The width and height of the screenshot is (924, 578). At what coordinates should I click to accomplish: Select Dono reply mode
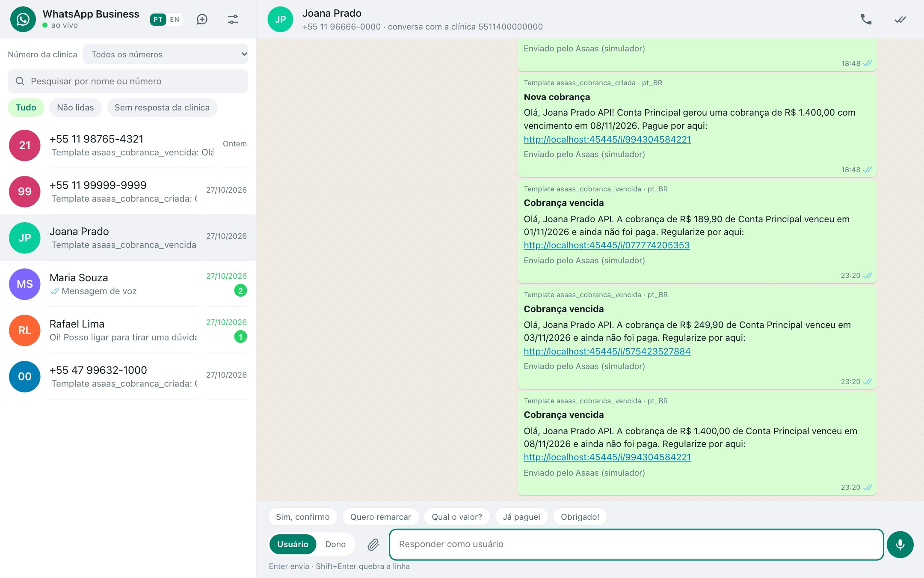click(x=335, y=544)
